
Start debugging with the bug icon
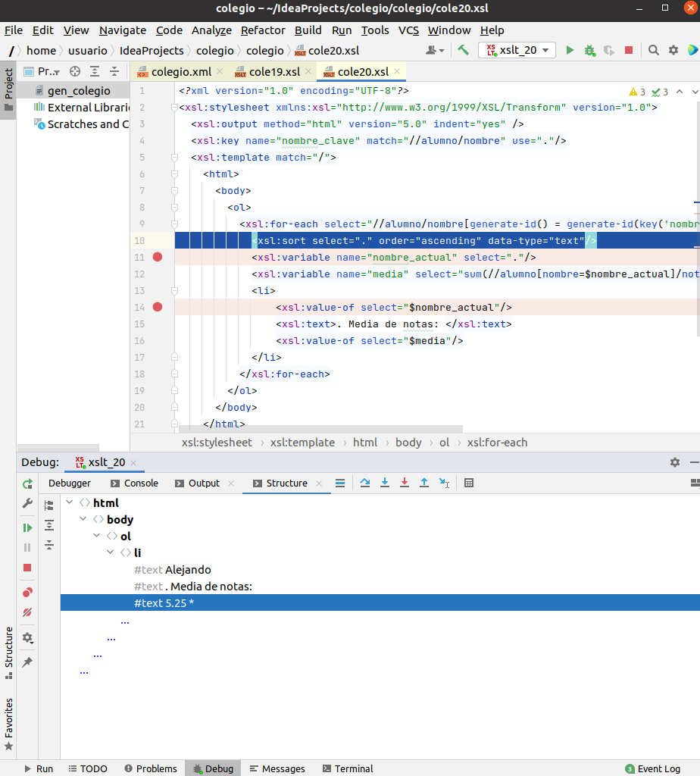click(589, 48)
